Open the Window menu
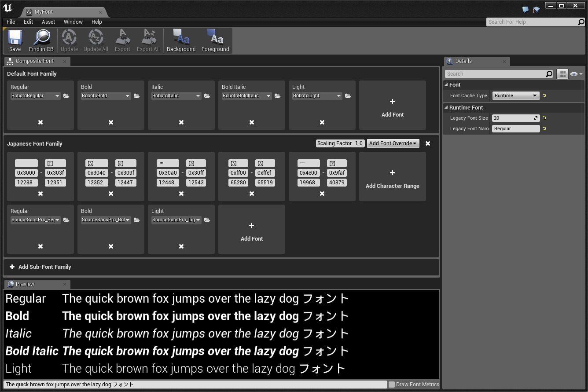588x392 pixels. coord(73,22)
